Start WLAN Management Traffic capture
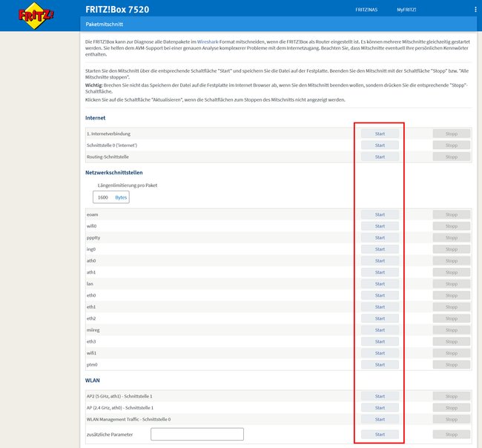 [380, 419]
